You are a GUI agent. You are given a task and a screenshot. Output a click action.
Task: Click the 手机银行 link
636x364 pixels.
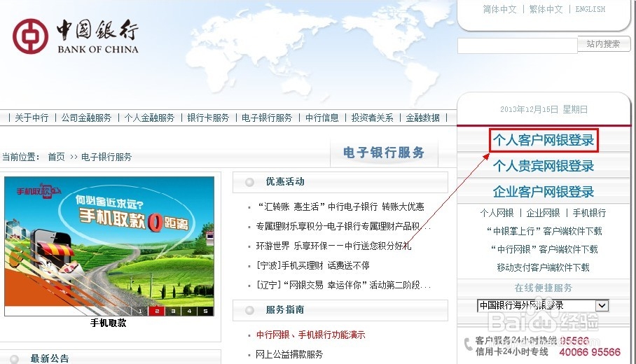(x=589, y=213)
